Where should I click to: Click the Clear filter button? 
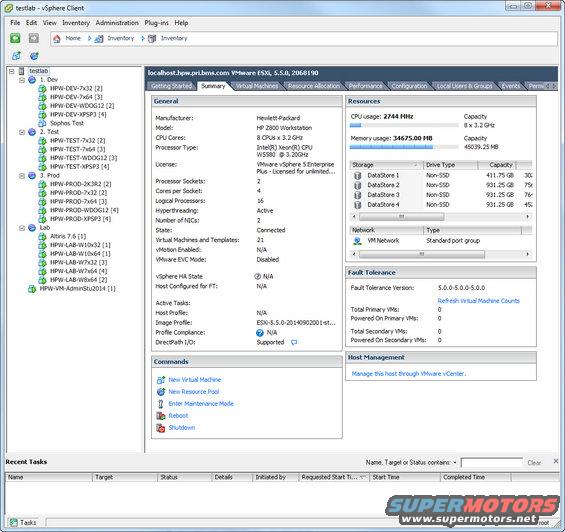click(x=534, y=463)
